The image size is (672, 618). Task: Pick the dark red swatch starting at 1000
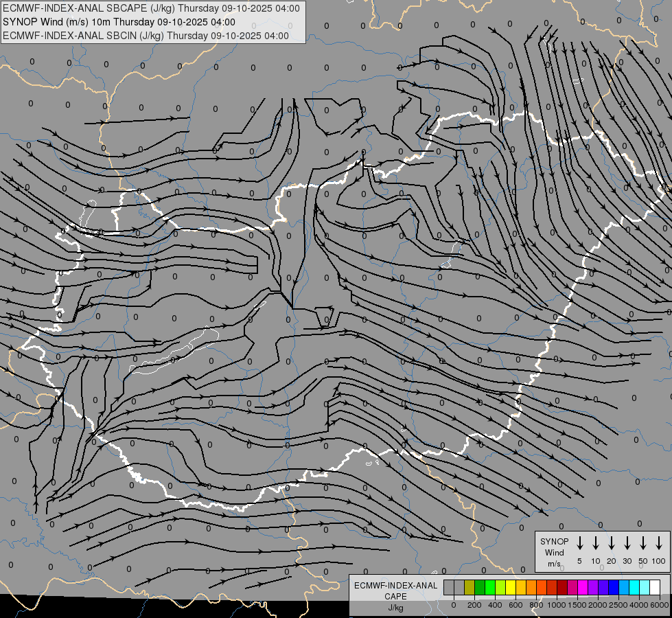563,587
